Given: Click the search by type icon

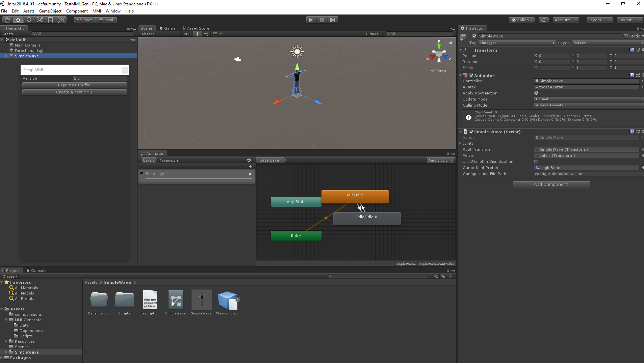Looking at the screenshot, I should pos(436,276).
